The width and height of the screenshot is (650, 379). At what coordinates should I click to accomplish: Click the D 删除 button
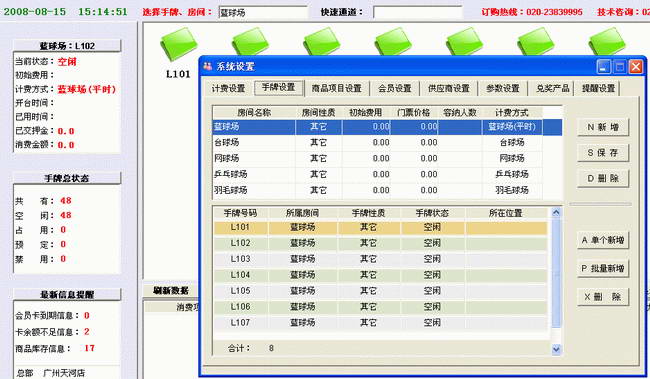pos(603,178)
